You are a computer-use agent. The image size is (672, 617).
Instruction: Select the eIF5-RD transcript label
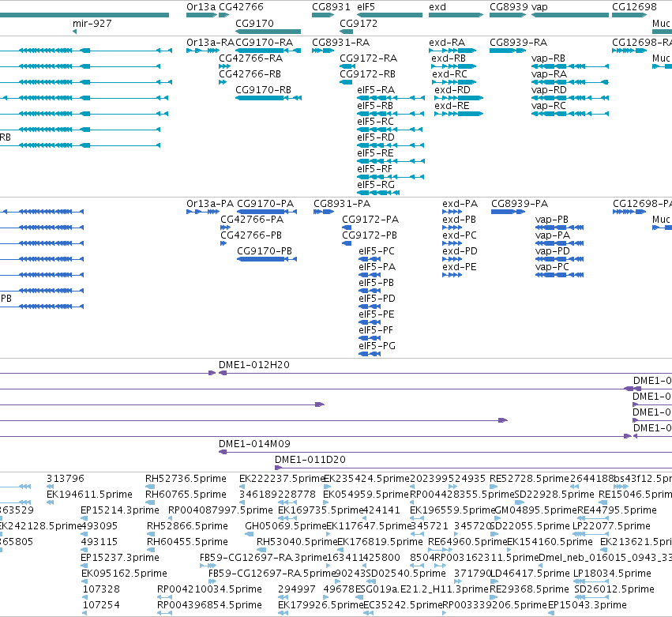coord(376,137)
